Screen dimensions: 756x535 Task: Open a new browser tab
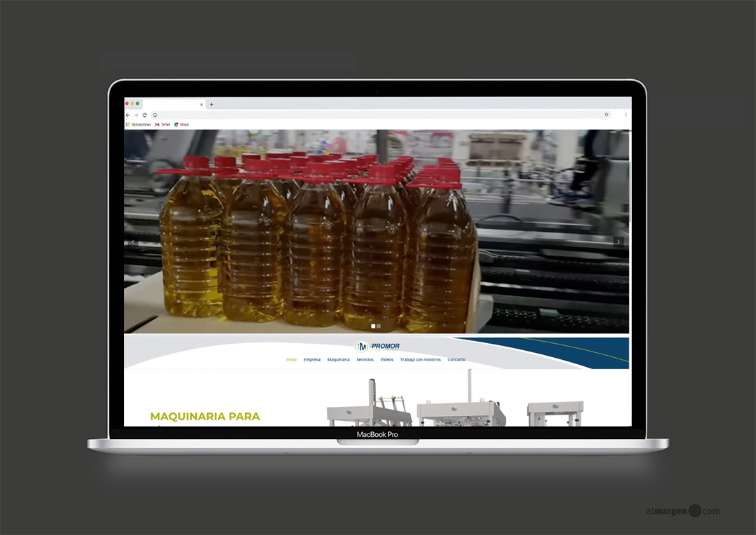(x=210, y=103)
